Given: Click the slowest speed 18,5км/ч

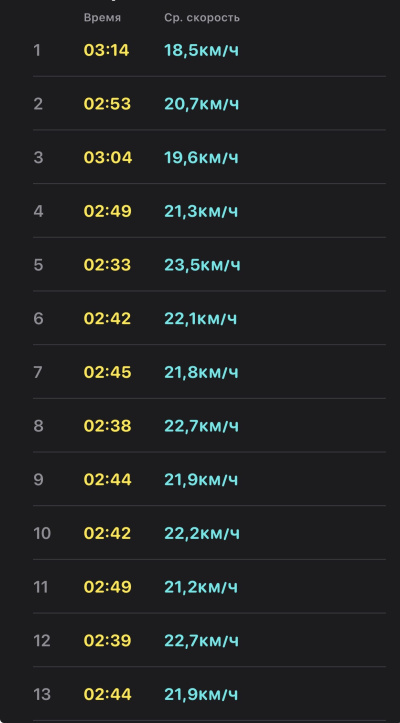Looking at the screenshot, I should point(202,50).
